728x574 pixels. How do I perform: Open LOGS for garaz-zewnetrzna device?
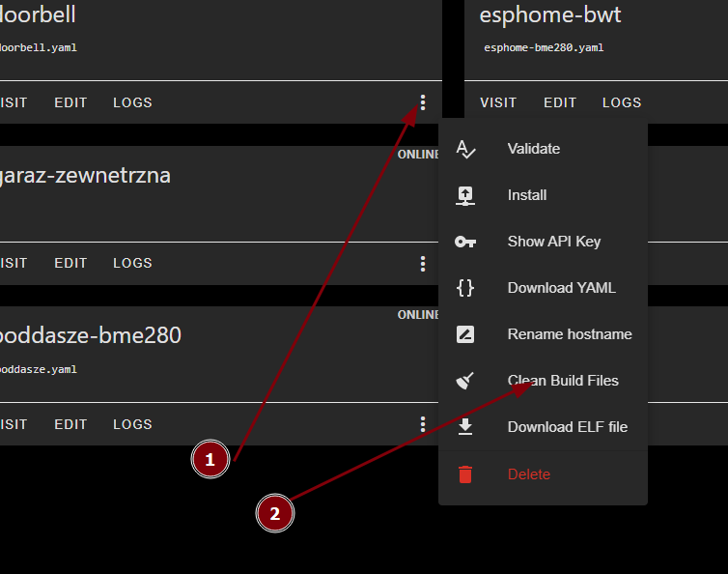tap(132, 263)
